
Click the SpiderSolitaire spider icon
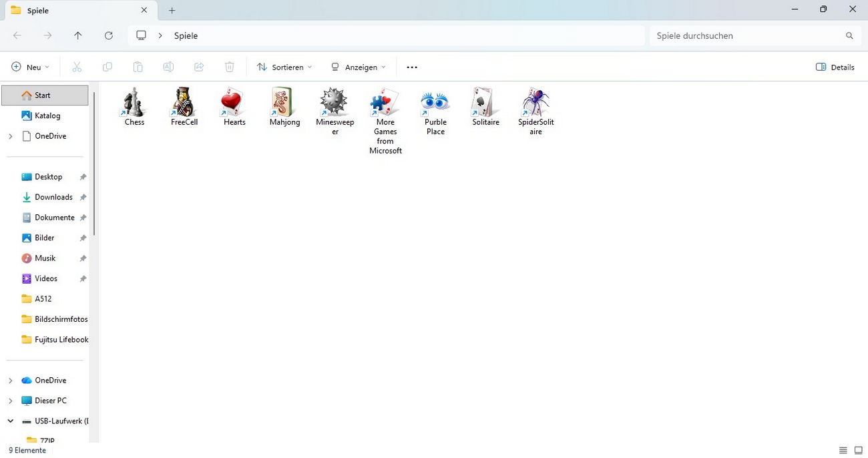pos(535,103)
